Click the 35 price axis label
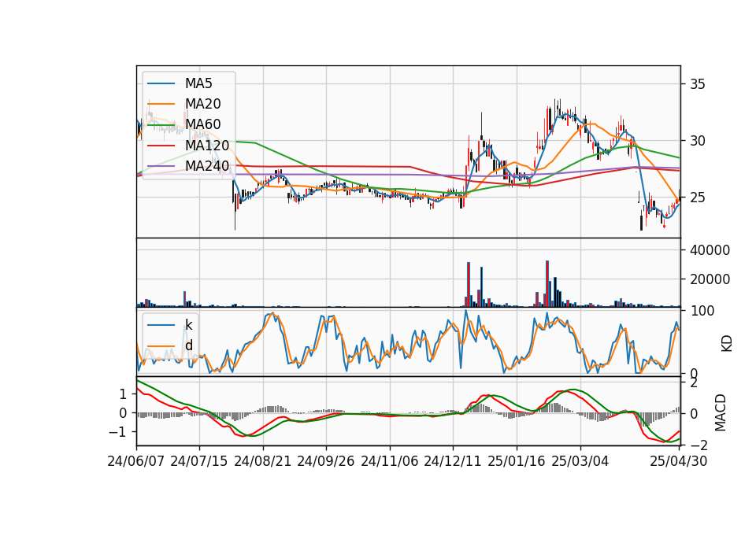The height and width of the screenshot is (543, 756). click(698, 84)
